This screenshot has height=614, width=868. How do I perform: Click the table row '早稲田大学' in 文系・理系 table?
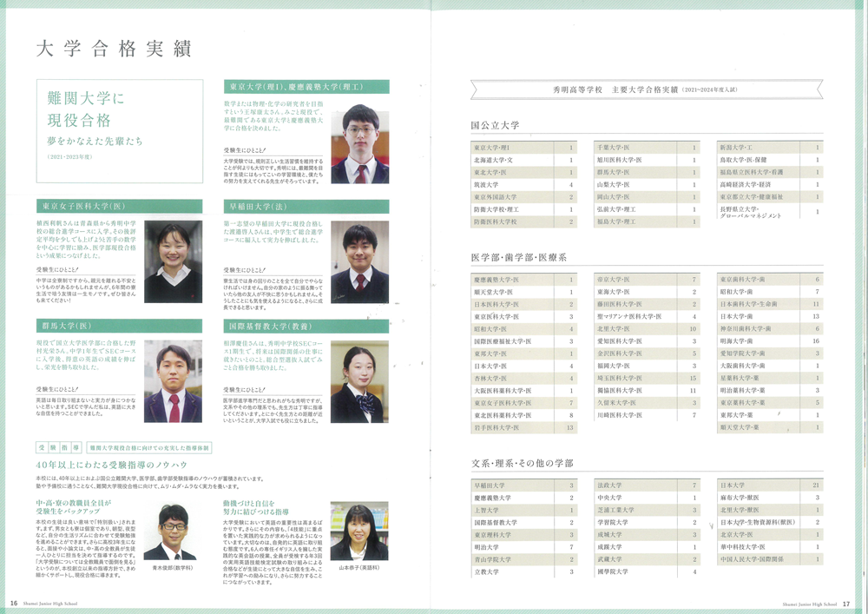[523, 485]
